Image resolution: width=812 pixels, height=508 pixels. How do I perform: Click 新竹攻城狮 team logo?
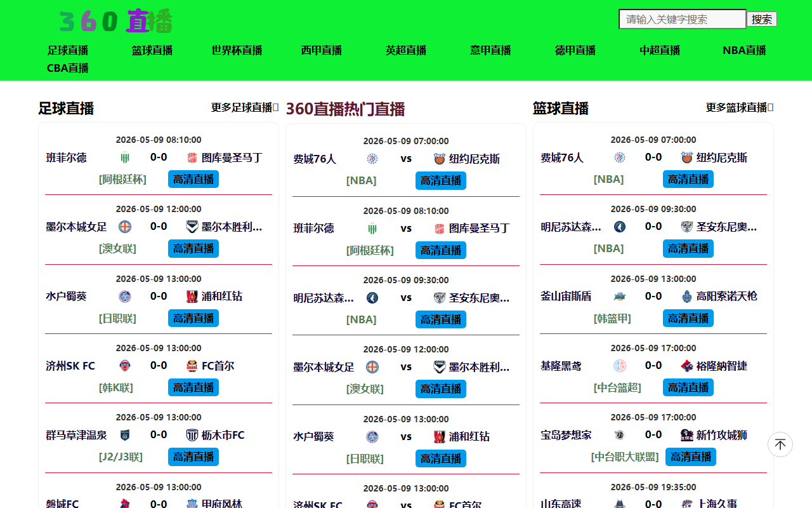687,435
